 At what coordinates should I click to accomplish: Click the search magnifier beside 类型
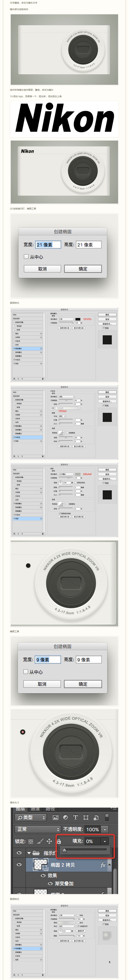(x=20, y=818)
